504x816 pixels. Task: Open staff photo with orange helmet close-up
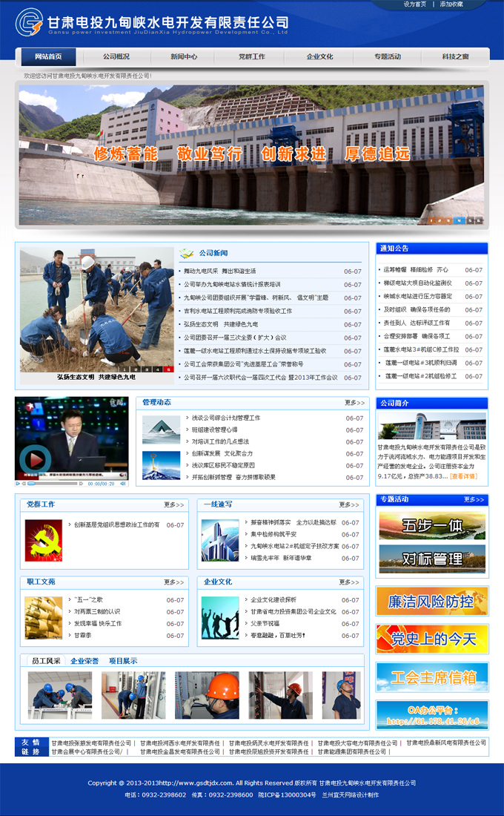(207, 695)
